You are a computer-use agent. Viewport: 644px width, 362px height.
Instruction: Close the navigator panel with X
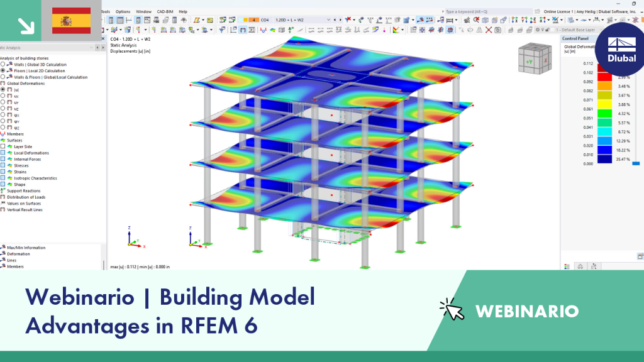click(x=103, y=39)
